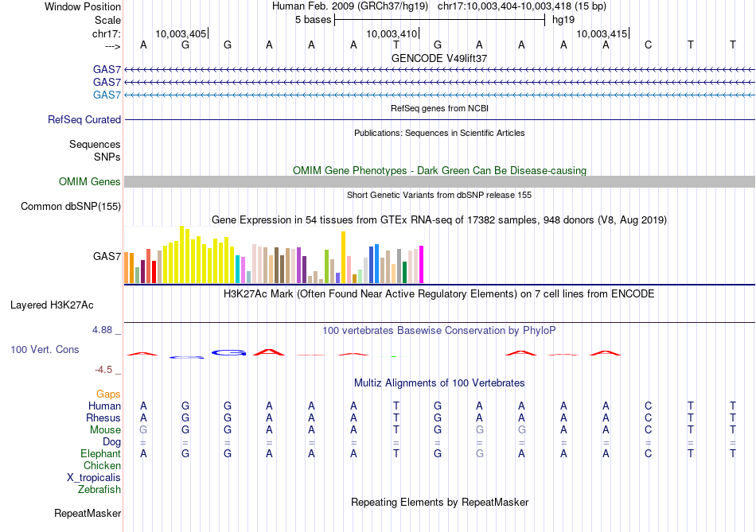756x532 pixels.
Task: Click the C base in Human row
Action: pos(648,406)
